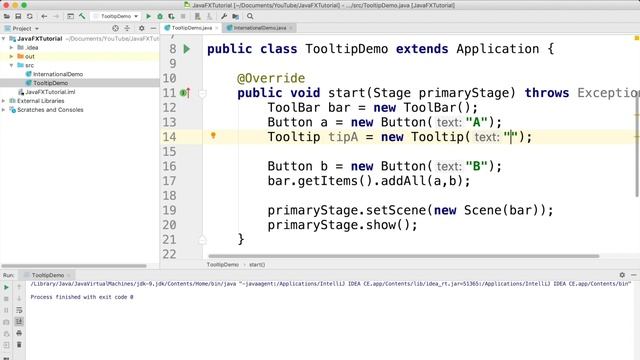The image size is (640, 360).
Task: Click the stop icon in the main toolbar
Action: click(x=183, y=16)
